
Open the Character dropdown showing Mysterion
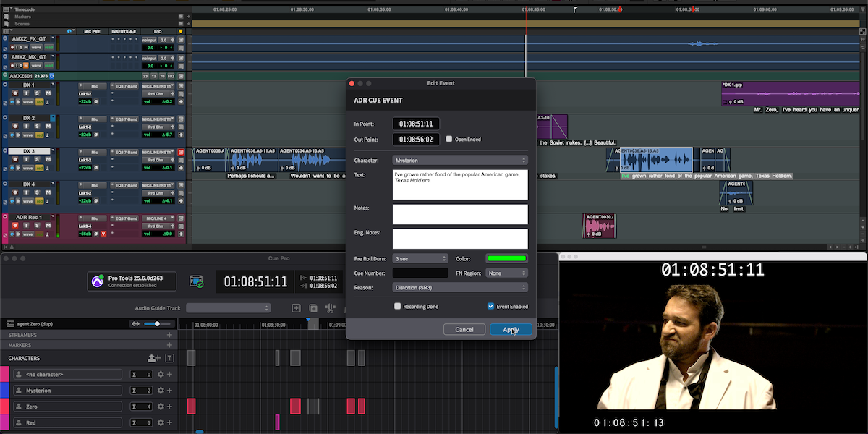tap(459, 160)
